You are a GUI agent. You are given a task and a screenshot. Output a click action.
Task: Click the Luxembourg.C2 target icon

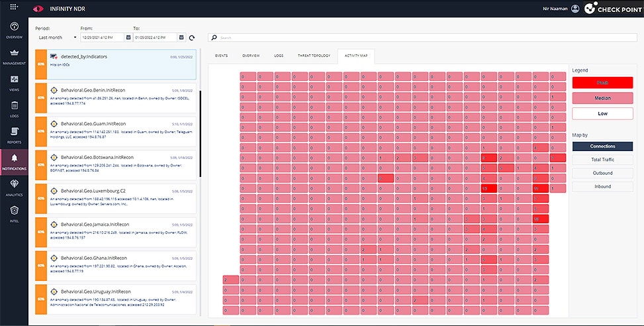[54, 191]
